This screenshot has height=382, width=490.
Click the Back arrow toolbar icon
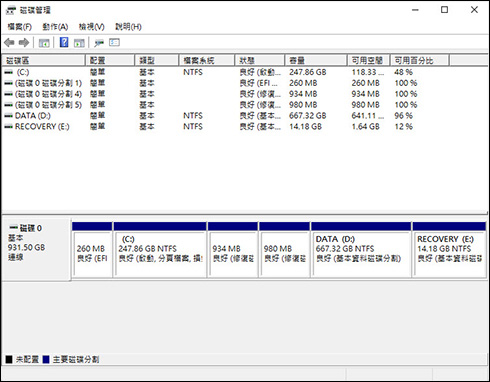(9, 43)
